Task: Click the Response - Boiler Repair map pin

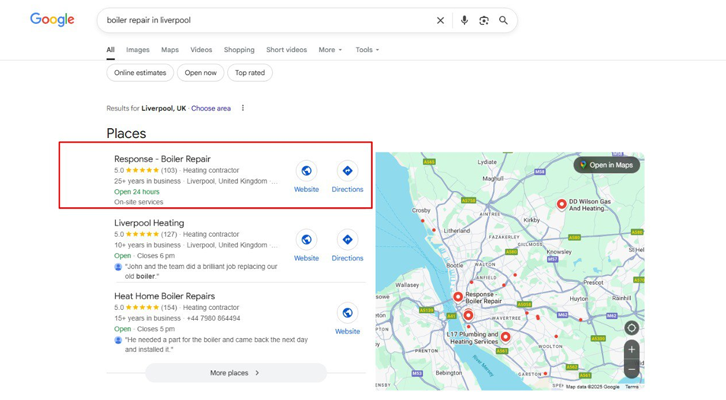Action: coord(458,297)
